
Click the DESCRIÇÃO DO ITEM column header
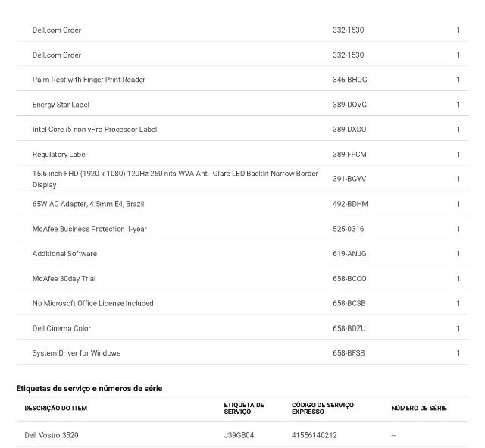click(x=55, y=408)
